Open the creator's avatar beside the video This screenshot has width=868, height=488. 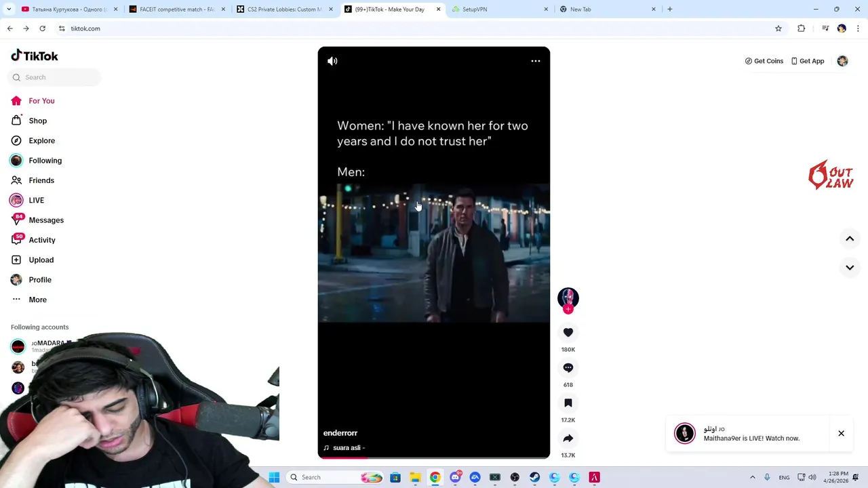point(568,298)
